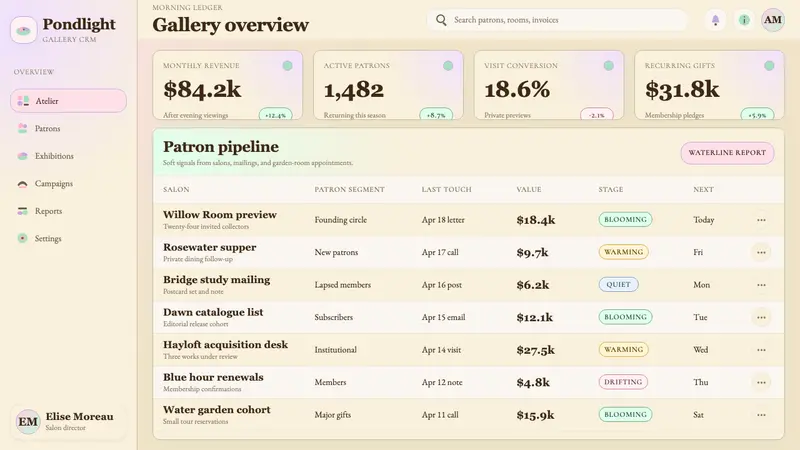Click the Atelier sidebar icon
This screenshot has width=800, height=450.
23,101
